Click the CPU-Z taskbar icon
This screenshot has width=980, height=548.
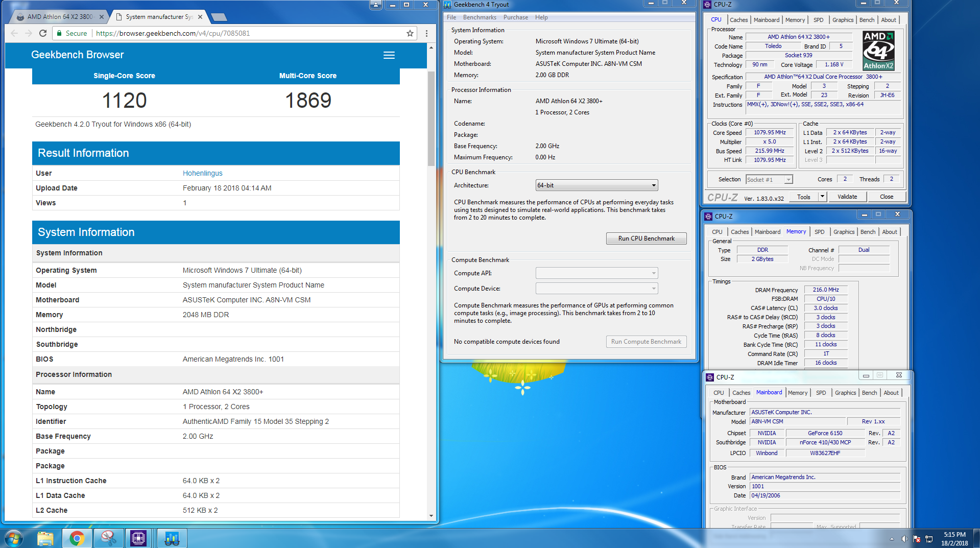tap(138, 538)
